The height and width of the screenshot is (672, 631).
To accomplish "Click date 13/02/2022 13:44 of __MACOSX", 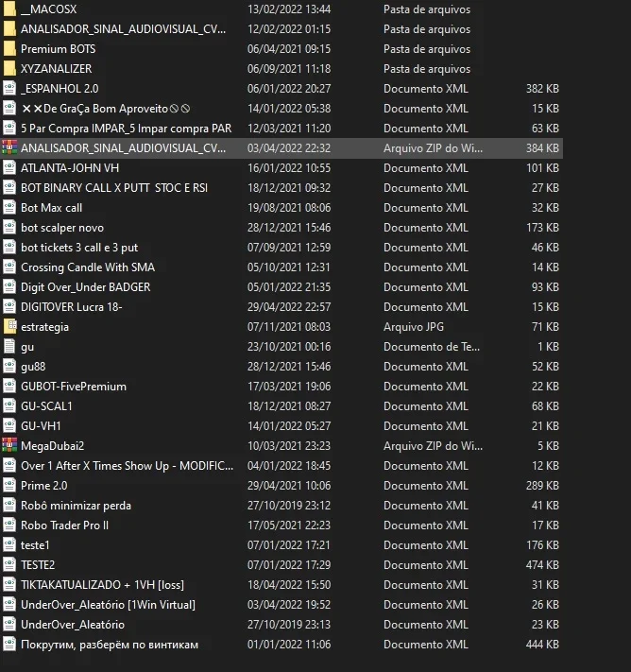I will [x=289, y=9].
